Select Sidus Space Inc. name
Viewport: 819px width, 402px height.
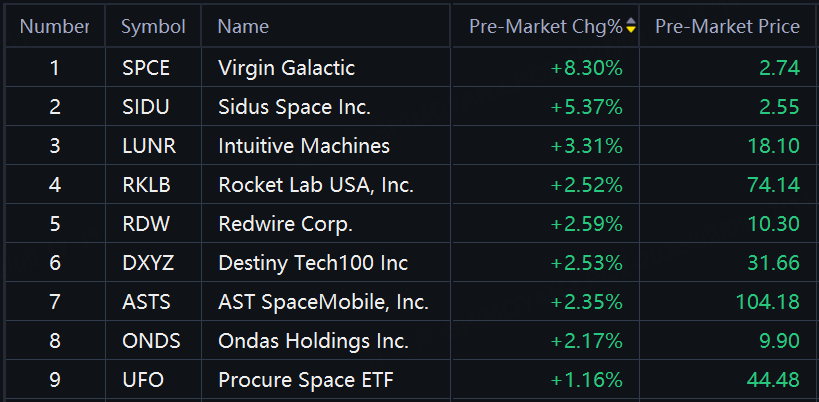(294, 107)
